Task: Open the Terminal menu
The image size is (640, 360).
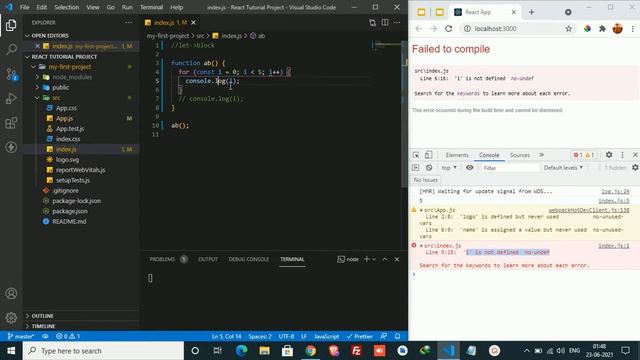Action: 151,7
